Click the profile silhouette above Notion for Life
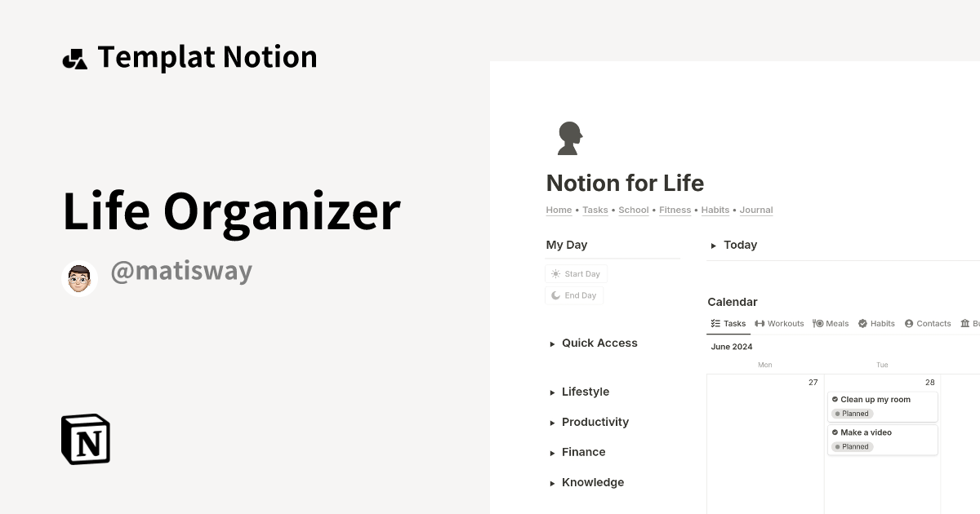Viewport: 980px width, 514px height. [x=569, y=137]
